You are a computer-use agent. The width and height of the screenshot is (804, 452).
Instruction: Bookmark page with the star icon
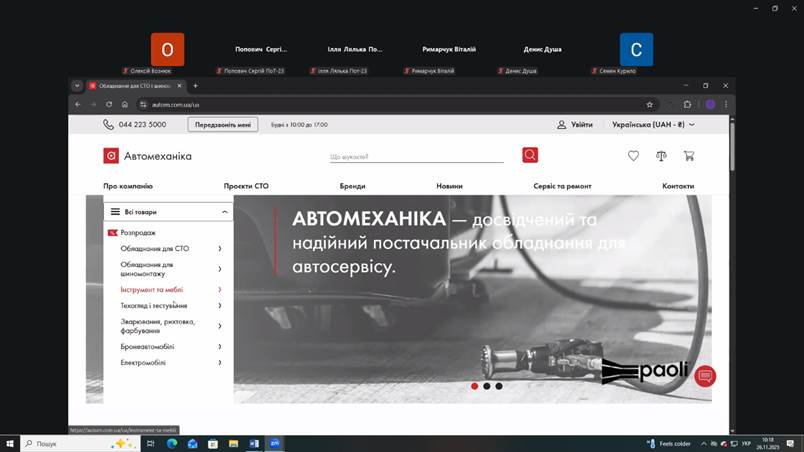(x=650, y=104)
